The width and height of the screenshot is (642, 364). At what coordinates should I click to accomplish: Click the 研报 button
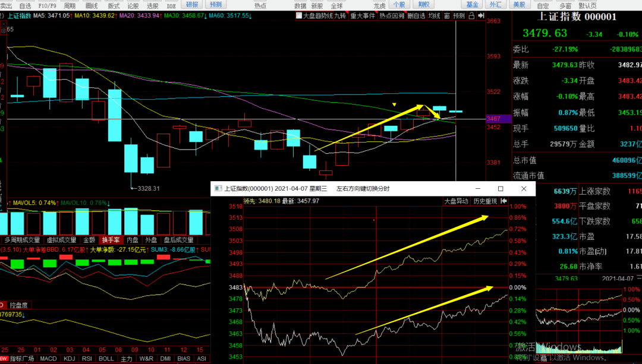pyautogui.click(x=192, y=5)
